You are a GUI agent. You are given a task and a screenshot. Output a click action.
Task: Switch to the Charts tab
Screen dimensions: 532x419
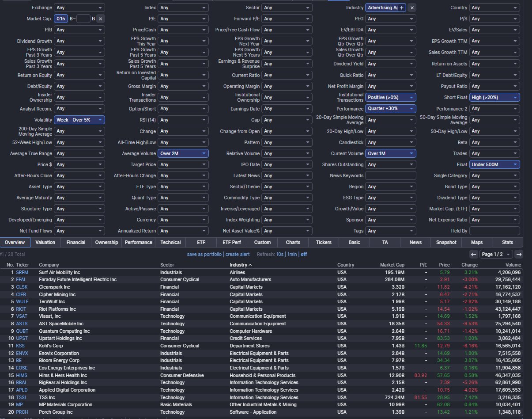tap(293, 242)
